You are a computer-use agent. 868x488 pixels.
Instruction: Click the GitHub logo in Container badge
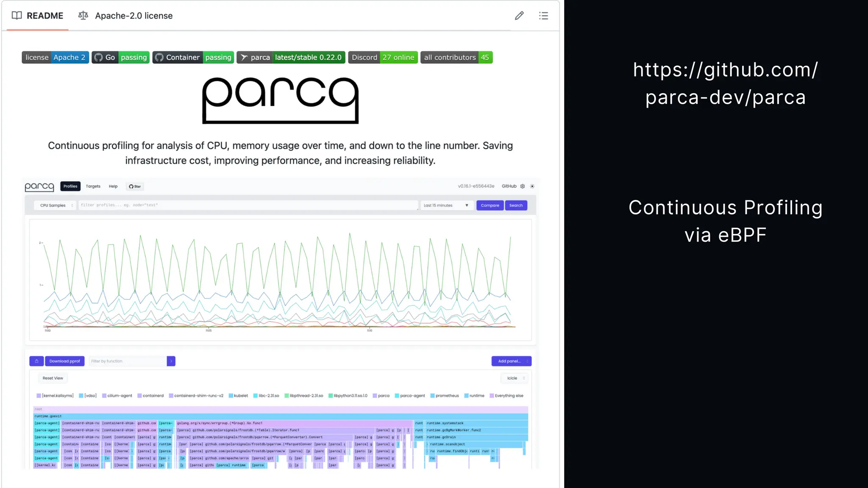(x=159, y=57)
